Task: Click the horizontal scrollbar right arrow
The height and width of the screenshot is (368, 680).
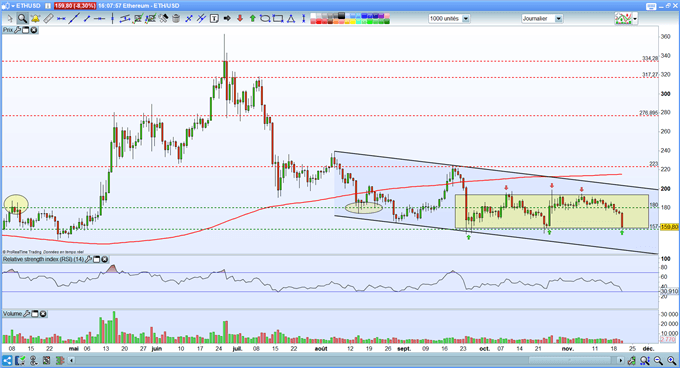Action: coord(621,360)
